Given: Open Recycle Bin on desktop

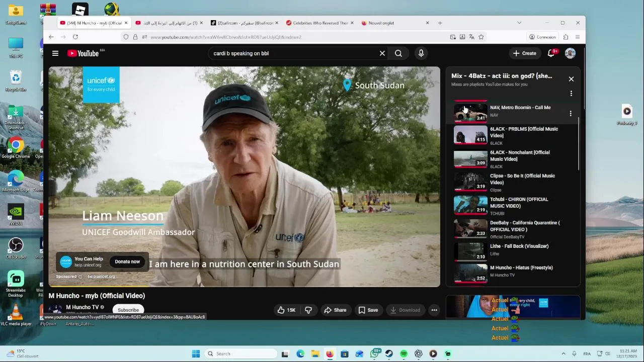Looking at the screenshot, I should 16,81.
